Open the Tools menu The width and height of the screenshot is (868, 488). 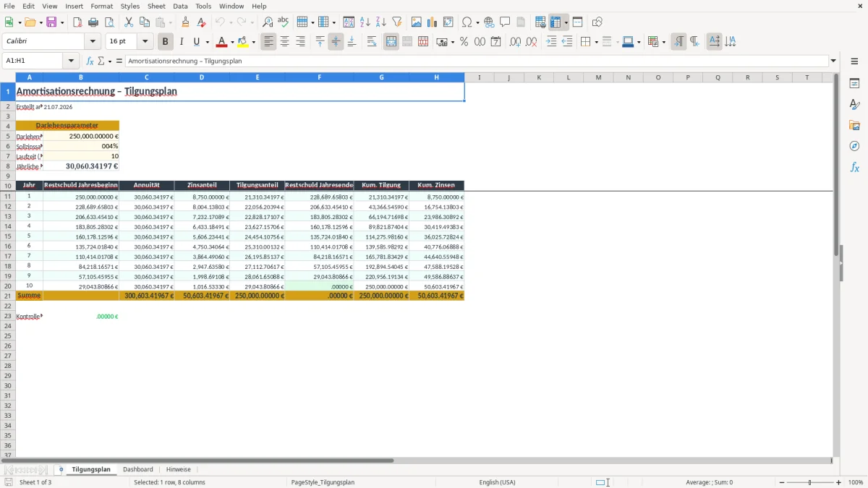click(203, 6)
